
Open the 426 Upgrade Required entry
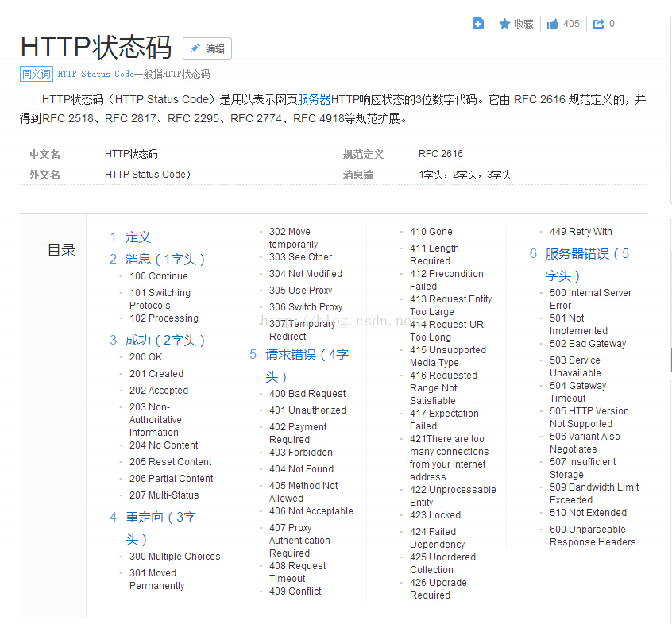(438, 589)
